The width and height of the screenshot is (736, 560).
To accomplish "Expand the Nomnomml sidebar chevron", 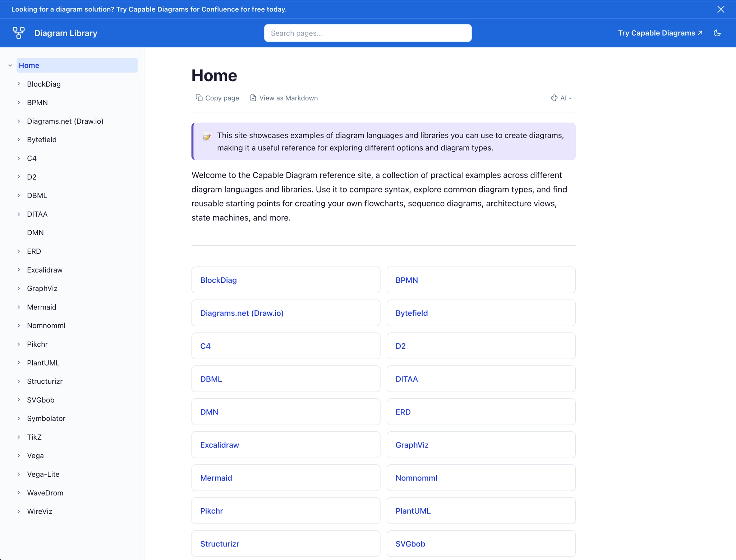I will pyautogui.click(x=19, y=325).
